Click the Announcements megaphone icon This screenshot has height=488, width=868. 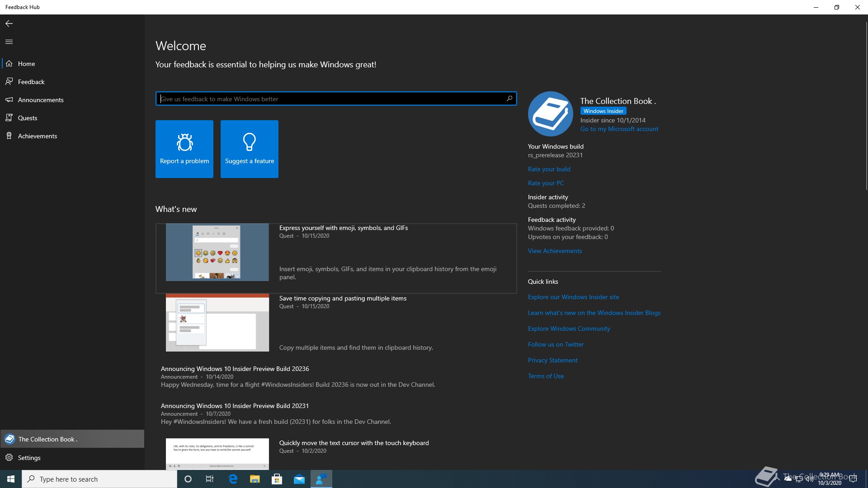[9, 100]
